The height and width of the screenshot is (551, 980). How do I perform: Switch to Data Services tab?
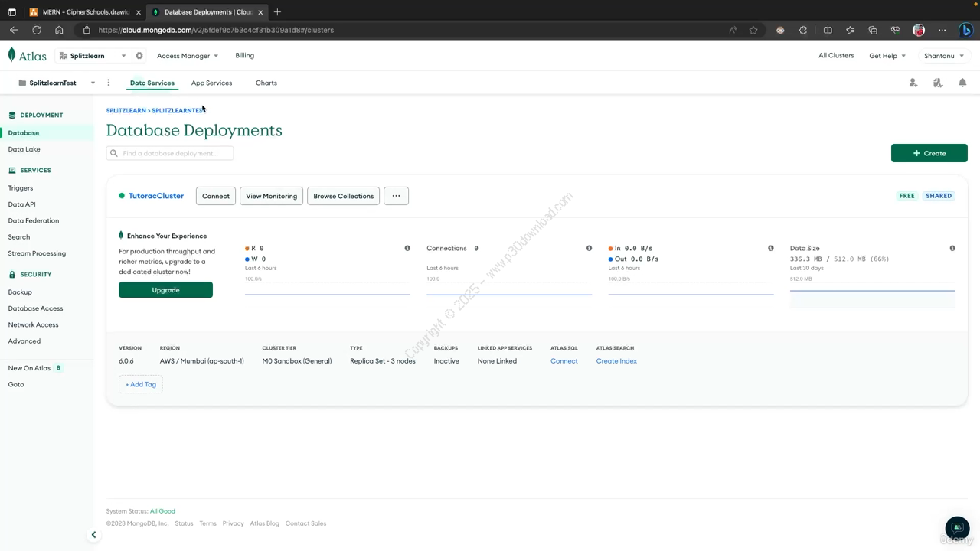152,83
